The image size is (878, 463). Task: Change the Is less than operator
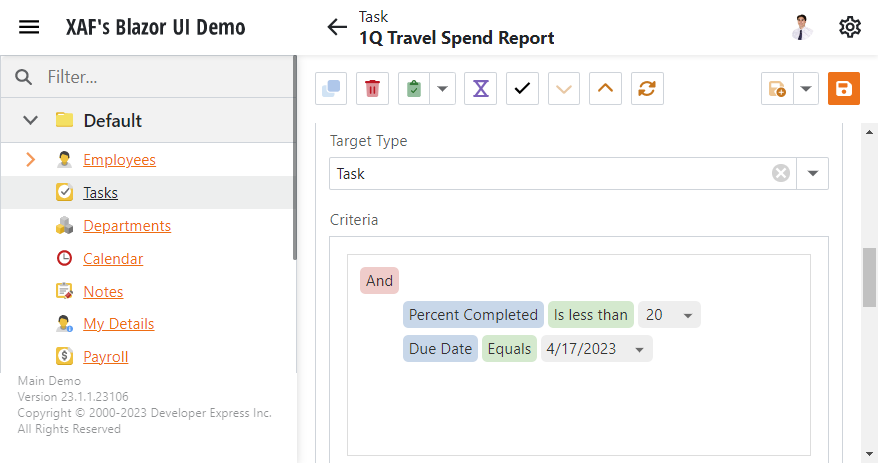[x=591, y=315]
